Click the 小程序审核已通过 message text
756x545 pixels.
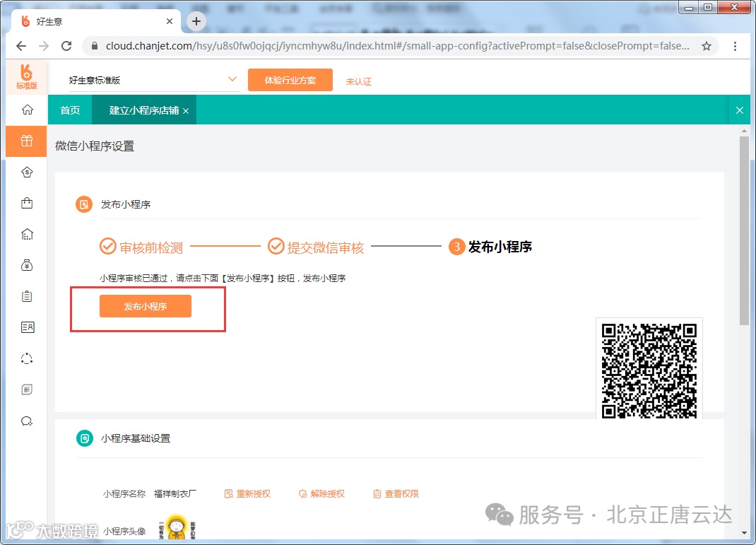click(x=223, y=279)
